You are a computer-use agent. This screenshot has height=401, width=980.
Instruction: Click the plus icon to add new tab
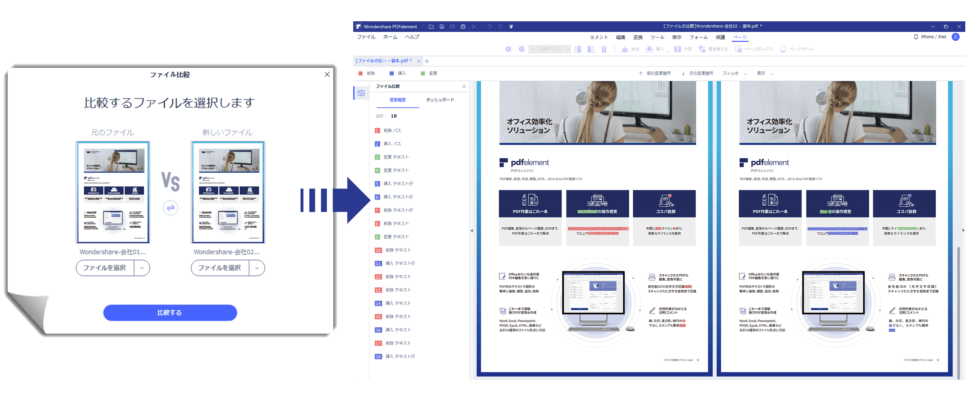[x=427, y=61]
